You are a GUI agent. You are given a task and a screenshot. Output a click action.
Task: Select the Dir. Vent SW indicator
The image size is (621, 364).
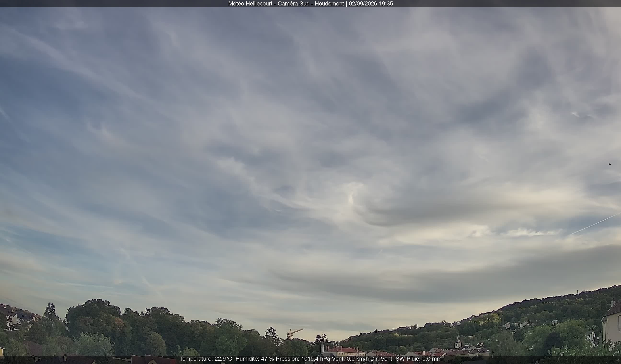coord(388,359)
